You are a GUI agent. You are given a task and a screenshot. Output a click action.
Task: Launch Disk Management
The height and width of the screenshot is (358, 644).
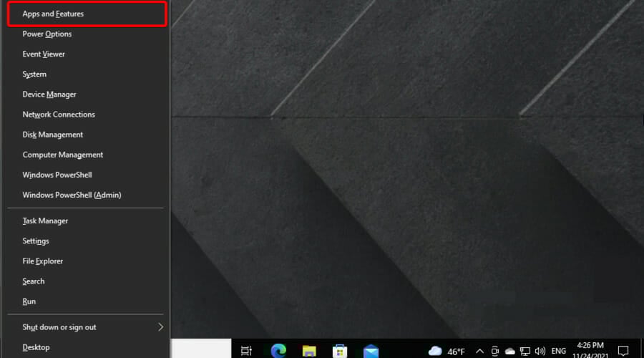(x=87, y=135)
